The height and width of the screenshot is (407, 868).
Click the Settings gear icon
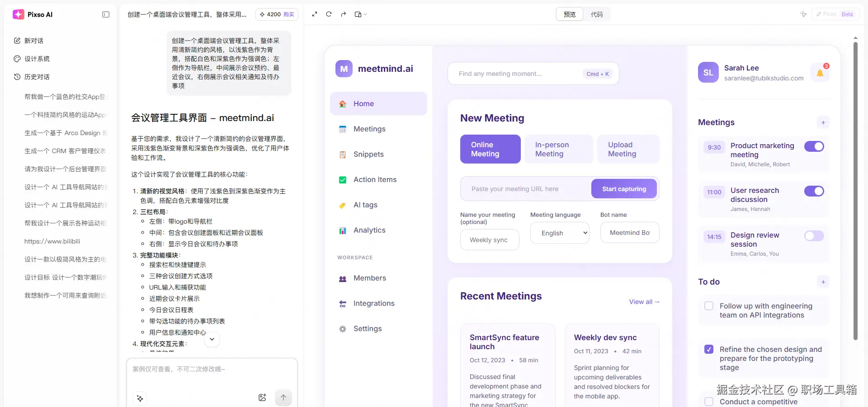[343, 329]
